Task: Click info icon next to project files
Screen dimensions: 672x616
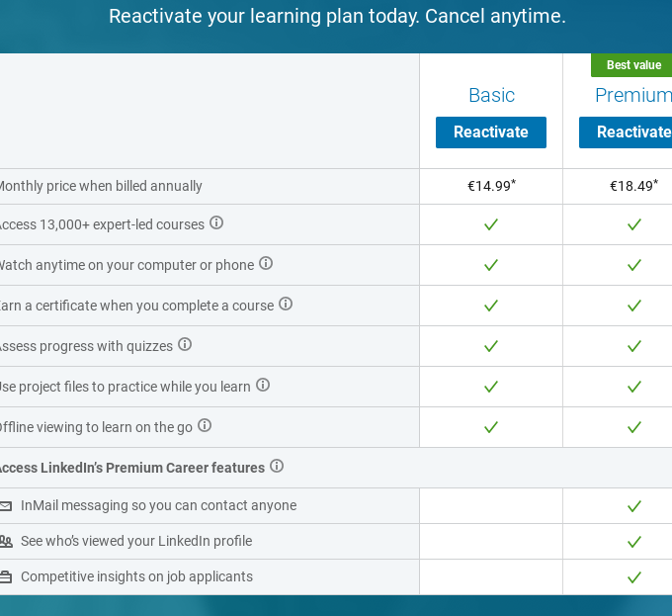Action: [263, 386]
